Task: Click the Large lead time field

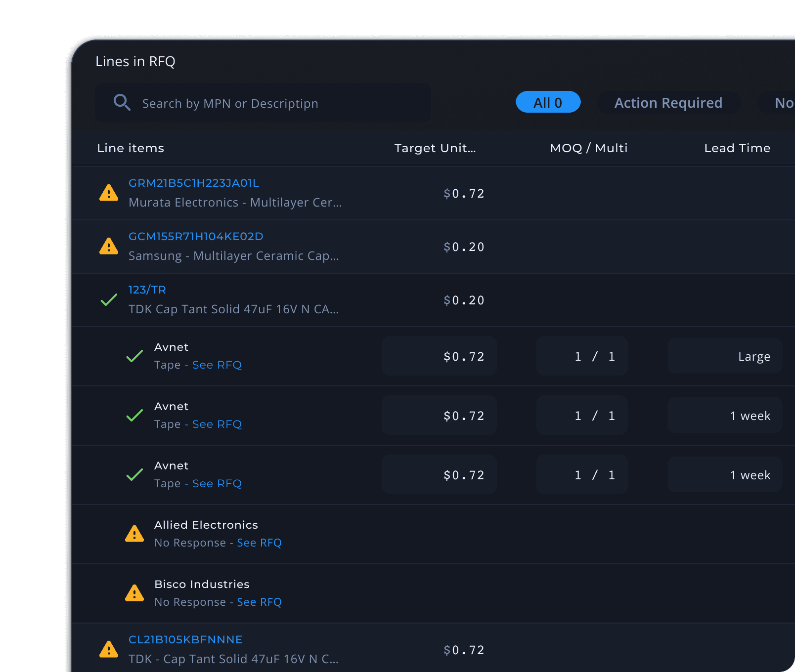Action: pos(725,356)
